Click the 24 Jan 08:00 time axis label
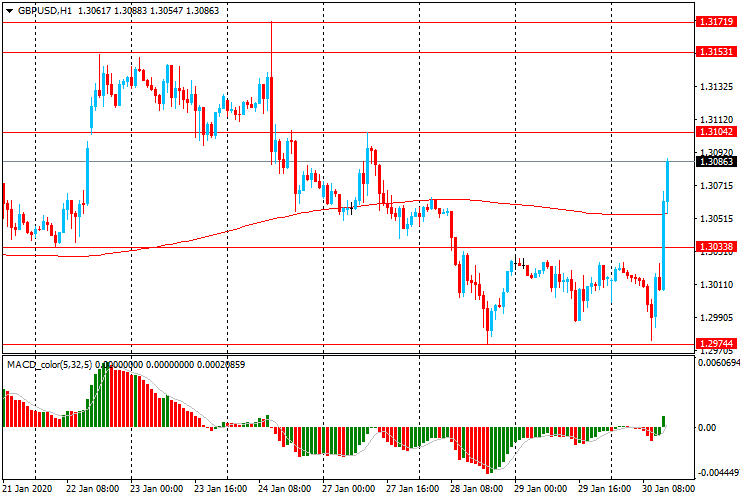The image size is (740, 500). [285, 488]
